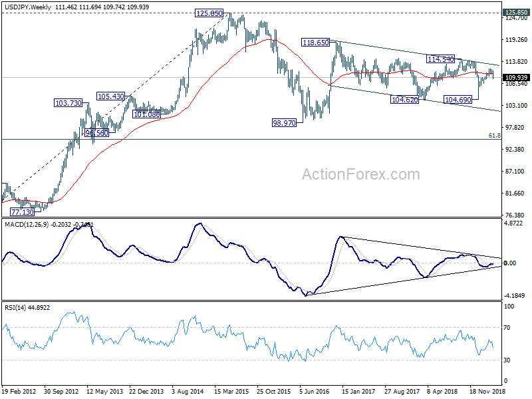The height and width of the screenshot is (399, 532).
Task: Select the 77.130 bottom price label
Action: pyautogui.click(x=23, y=212)
